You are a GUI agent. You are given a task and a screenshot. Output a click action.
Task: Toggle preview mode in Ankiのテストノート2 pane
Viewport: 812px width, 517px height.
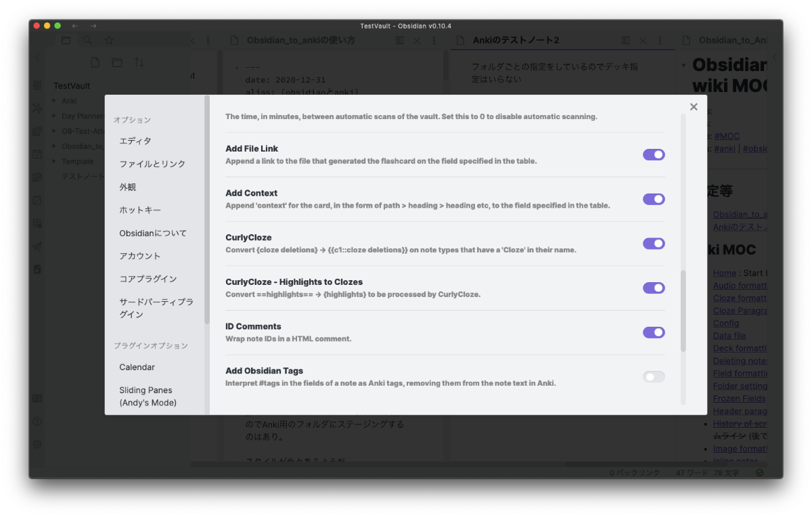pos(625,41)
